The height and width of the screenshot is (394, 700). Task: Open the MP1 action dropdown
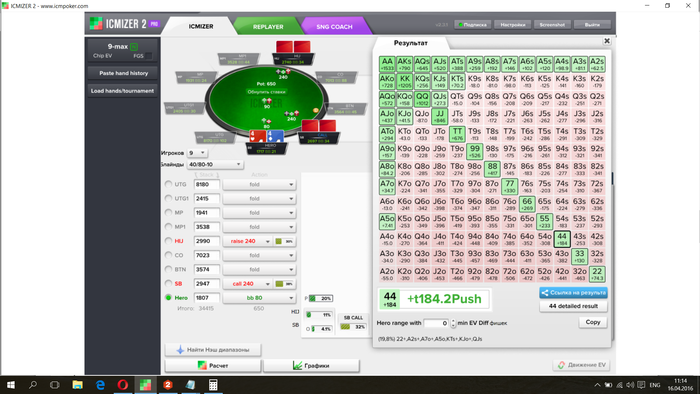(259, 227)
